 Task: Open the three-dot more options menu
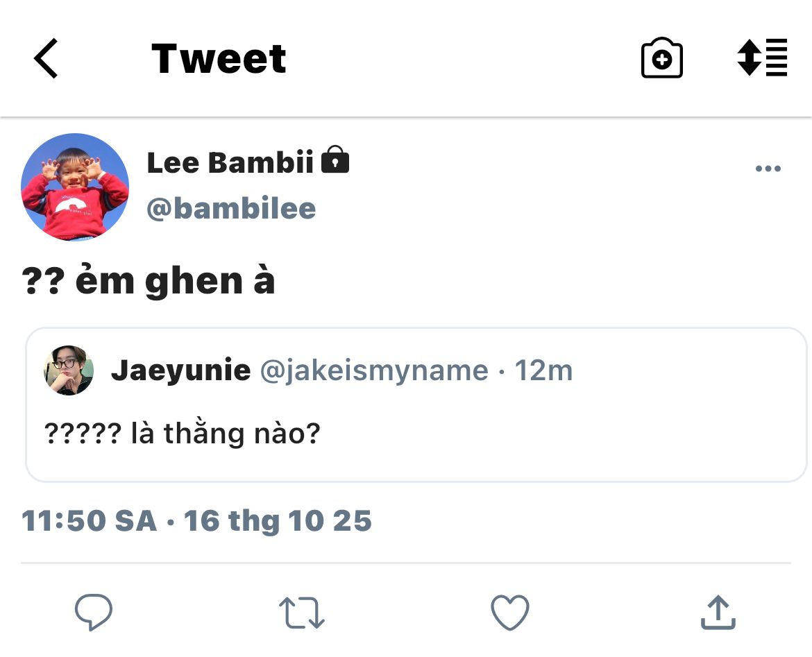[768, 169]
